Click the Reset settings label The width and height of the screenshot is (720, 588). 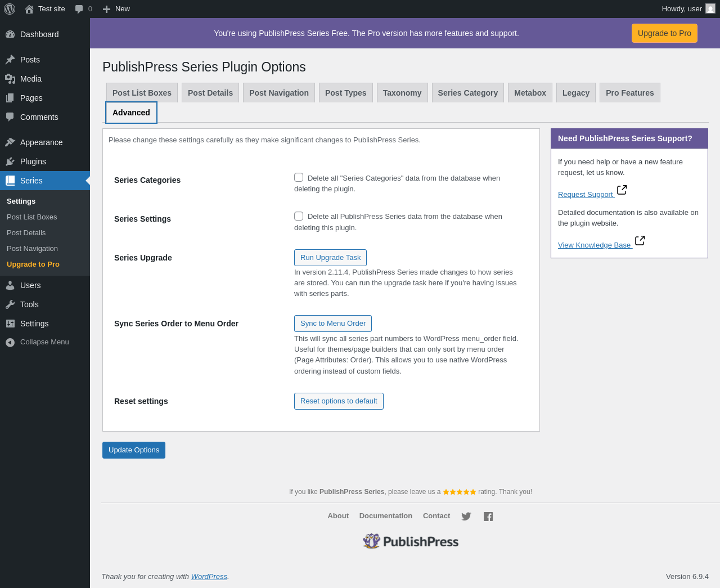[141, 401]
